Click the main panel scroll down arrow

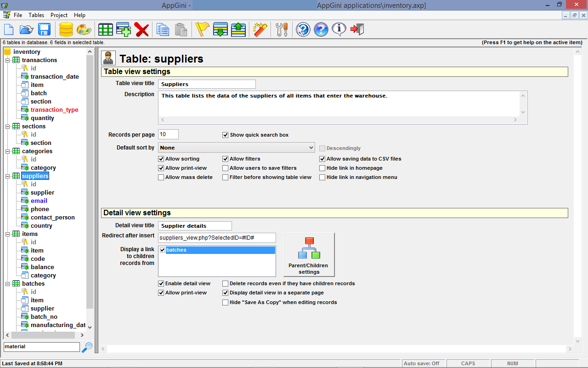(578, 341)
